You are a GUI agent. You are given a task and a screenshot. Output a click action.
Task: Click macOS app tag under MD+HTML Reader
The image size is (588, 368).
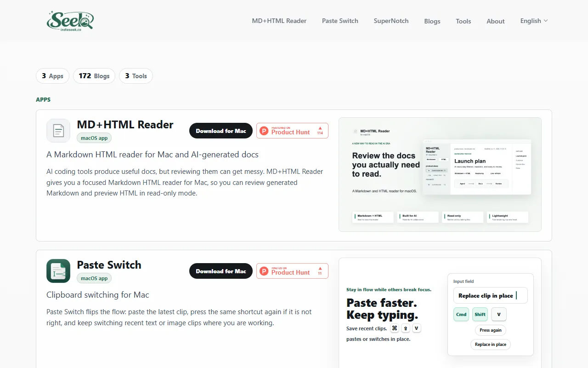point(94,138)
